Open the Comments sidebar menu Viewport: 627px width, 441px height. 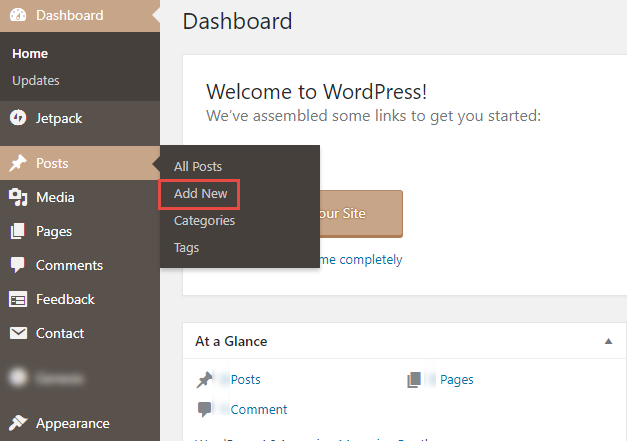pyautogui.click(x=80, y=265)
